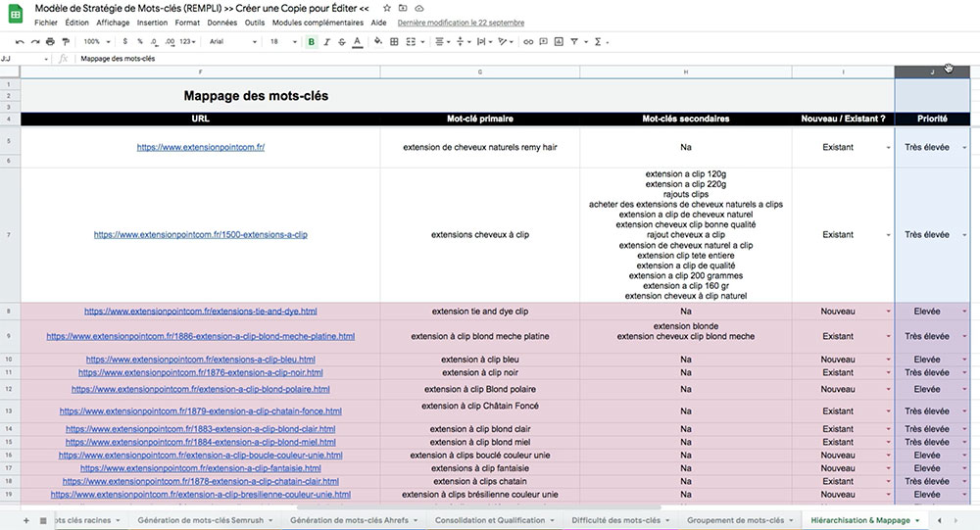Open the Modules complémentaires menu

pos(318,23)
